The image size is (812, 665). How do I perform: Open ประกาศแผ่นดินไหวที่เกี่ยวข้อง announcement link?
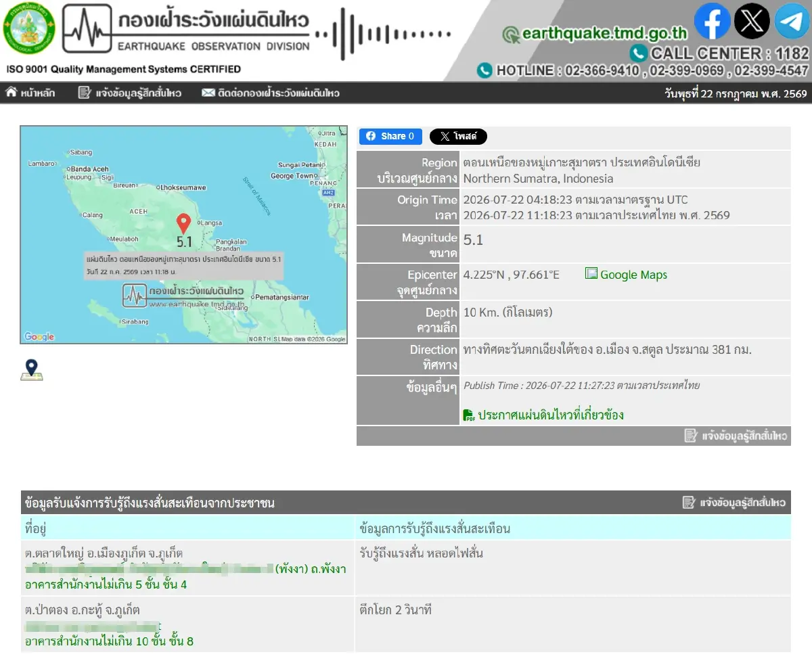tap(551, 415)
